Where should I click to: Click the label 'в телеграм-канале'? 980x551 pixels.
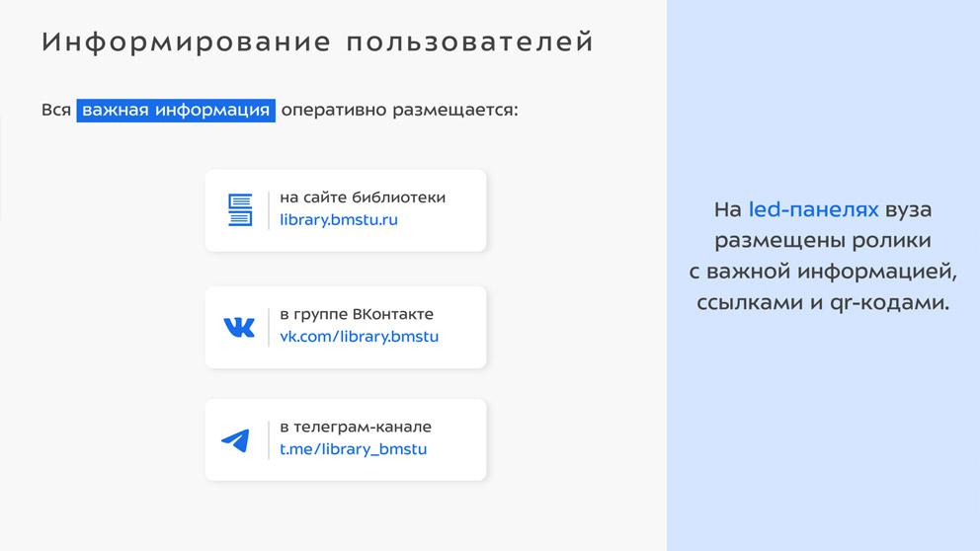(x=356, y=427)
